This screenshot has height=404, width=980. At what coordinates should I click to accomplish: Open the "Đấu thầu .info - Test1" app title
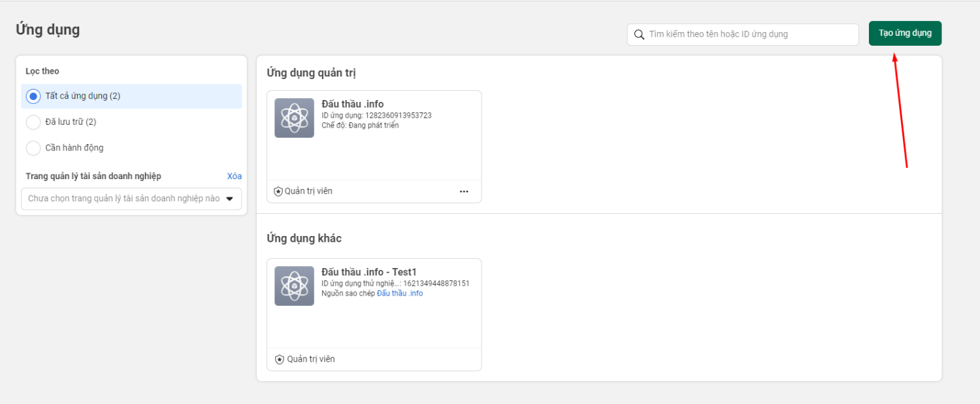368,273
